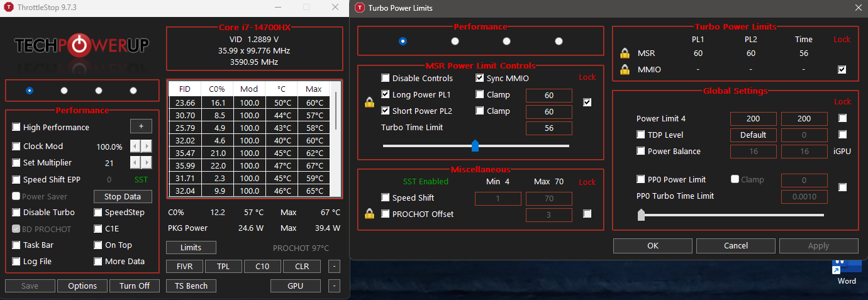The height and width of the screenshot is (300, 868).
Task: Click the padlock beside Long Power PL1
Action: (369, 103)
